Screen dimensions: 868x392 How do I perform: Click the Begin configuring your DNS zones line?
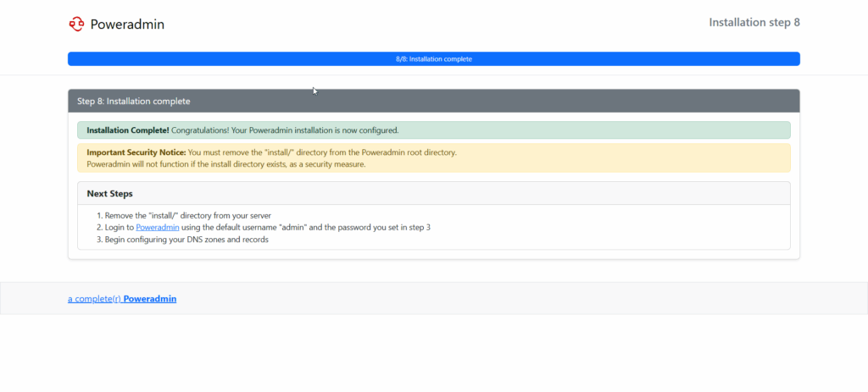coord(186,240)
